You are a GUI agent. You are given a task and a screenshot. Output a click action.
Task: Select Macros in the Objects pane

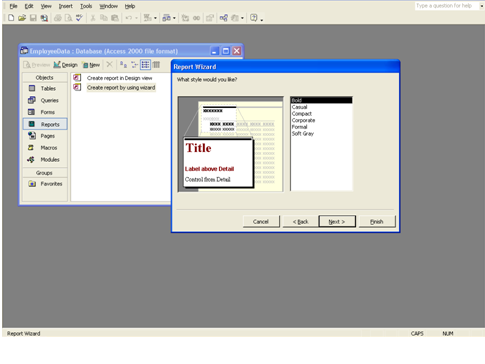(45, 148)
